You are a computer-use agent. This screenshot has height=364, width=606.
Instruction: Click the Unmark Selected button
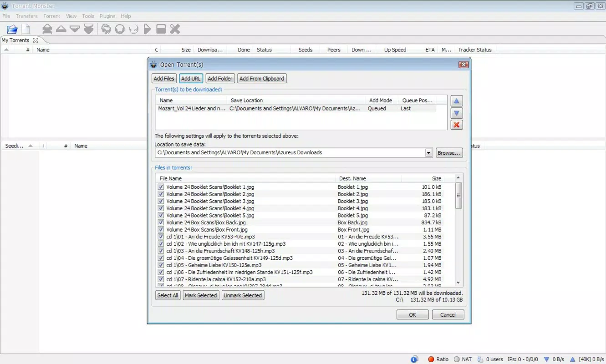tap(243, 295)
